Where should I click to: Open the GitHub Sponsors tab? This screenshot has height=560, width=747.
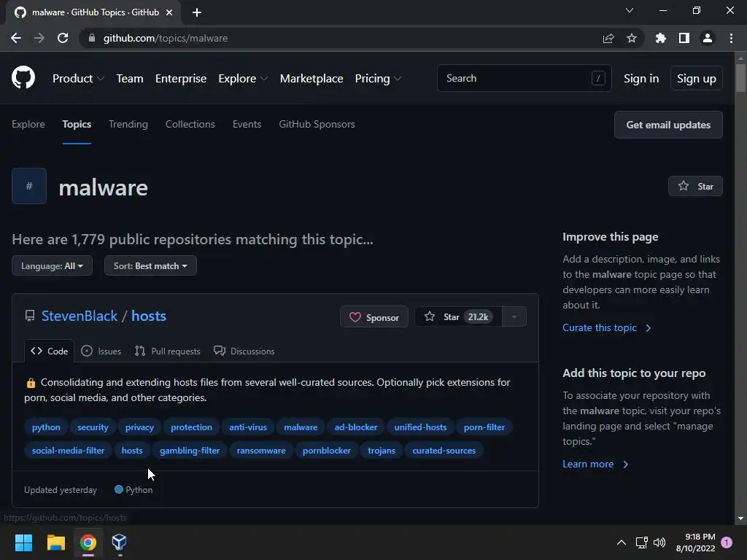point(317,124)
